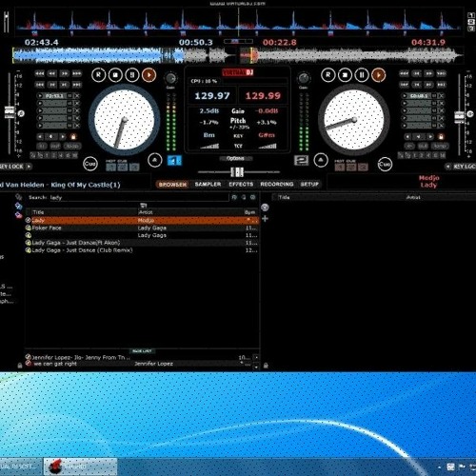Trigger third hot cue on left deck
The width and height of the screenshot is (476, 476).
click(134, 168)
